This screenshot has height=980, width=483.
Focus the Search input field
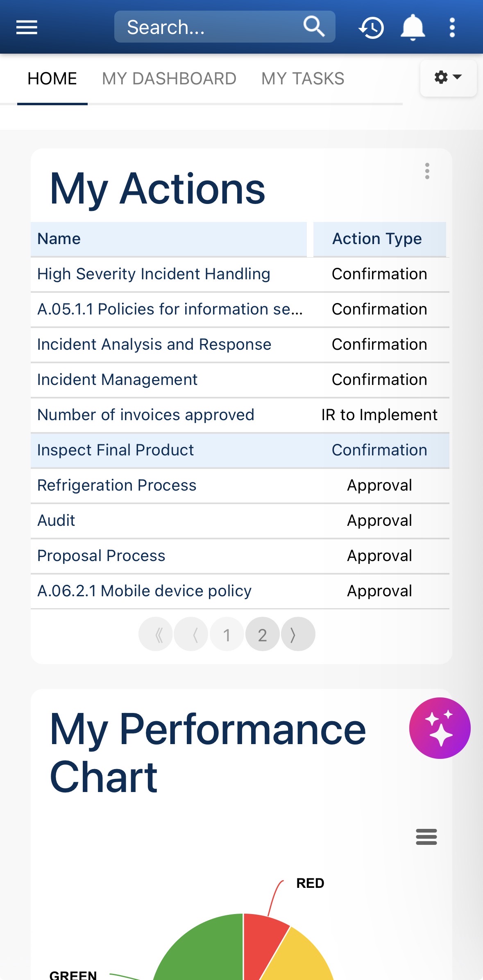pyautogui.click(x=205, y=27)
